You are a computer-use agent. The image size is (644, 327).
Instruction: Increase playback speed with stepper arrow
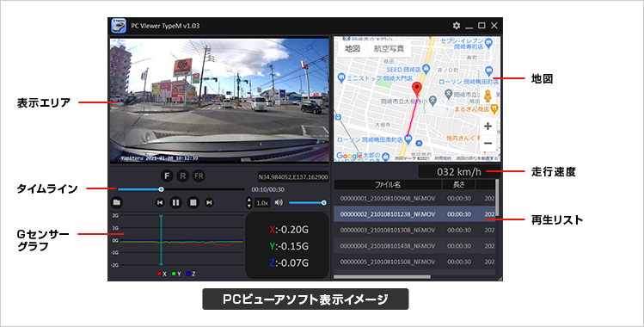tap(248, 200)
